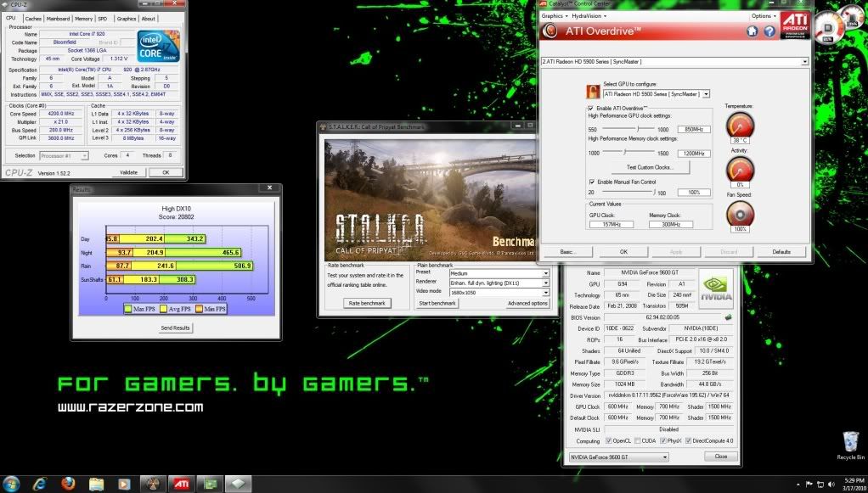
Task: Switch to the Mainboard tab in CPU-Z
Action: pos(58,19)
